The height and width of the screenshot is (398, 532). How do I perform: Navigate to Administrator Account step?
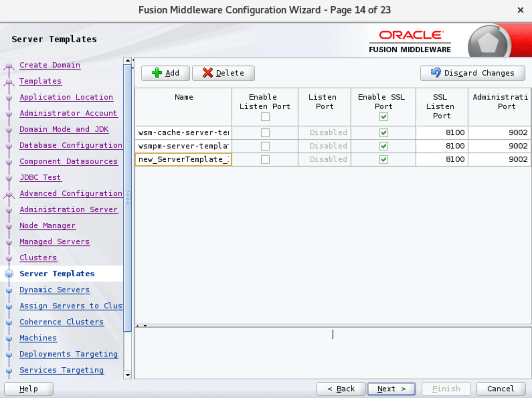(x=68, y=113)
